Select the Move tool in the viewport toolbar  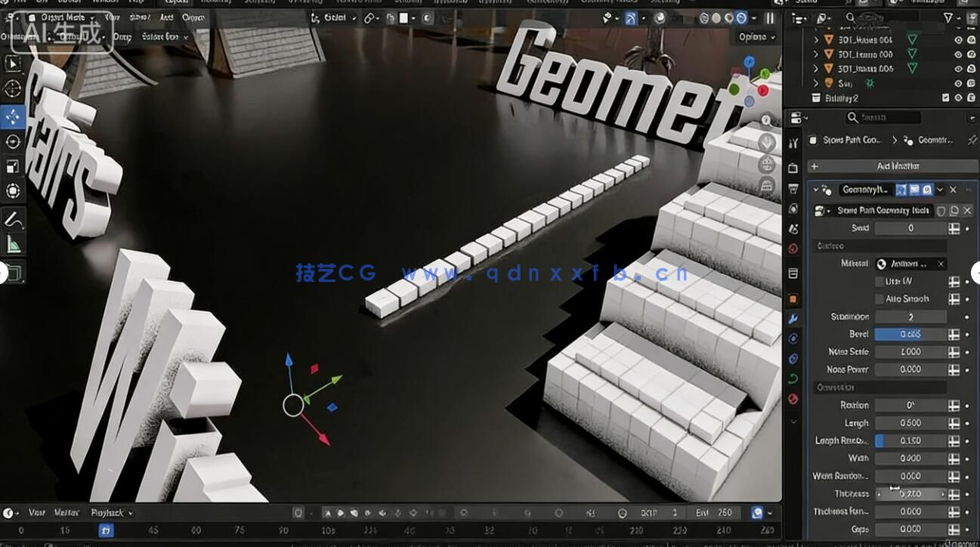click(x=13, y=115)
